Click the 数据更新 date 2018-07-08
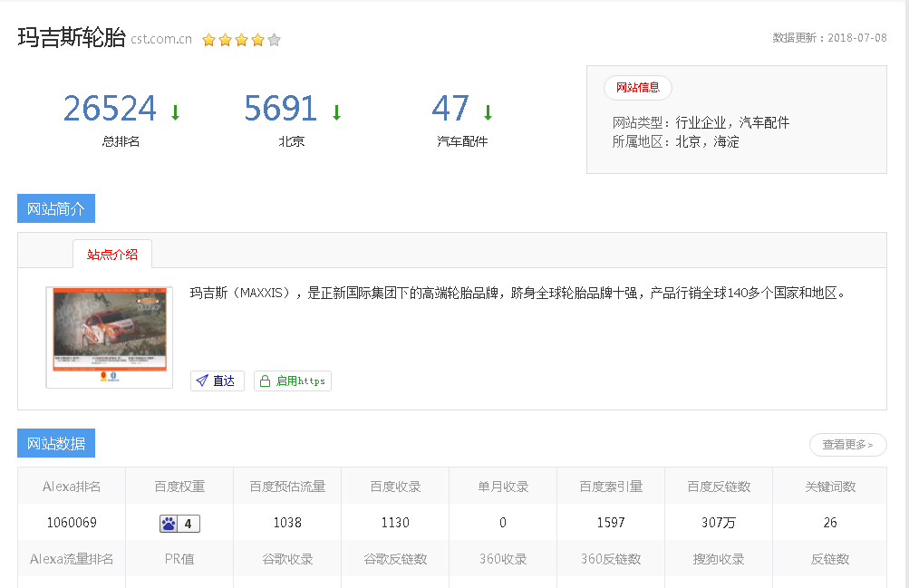 click(x=856, y=38)
